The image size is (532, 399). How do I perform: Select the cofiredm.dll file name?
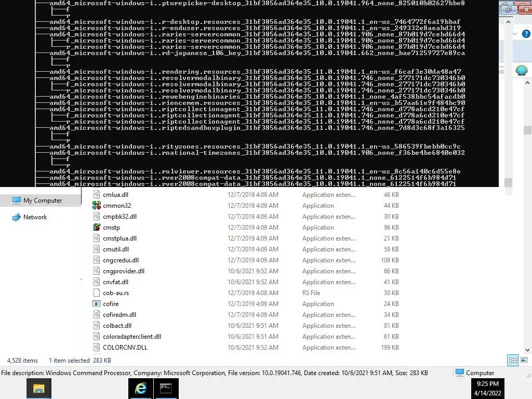[x=119, y=314]
